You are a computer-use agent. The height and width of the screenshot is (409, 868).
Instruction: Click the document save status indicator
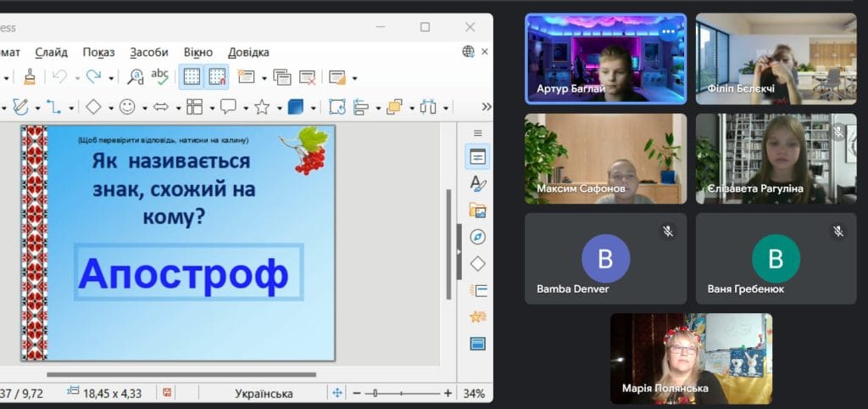coord(167,393)
